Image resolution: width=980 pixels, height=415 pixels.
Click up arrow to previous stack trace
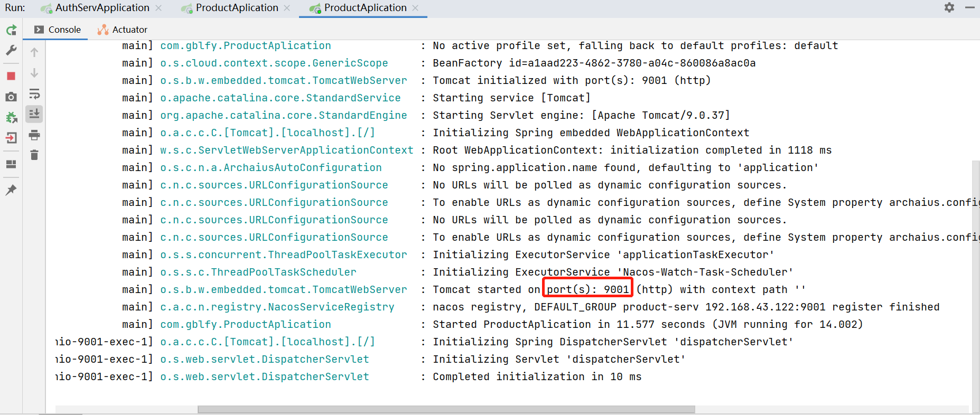point(34,52)
